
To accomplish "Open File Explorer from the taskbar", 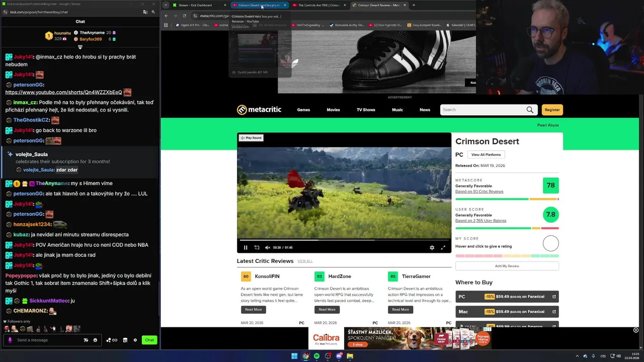I will (x=350, y=356).
